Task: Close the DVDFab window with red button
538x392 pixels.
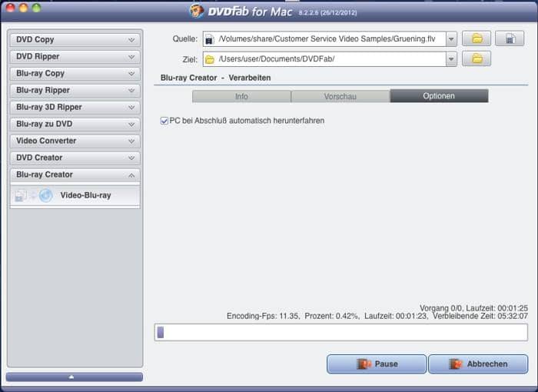Action: [x=11, y=8]
